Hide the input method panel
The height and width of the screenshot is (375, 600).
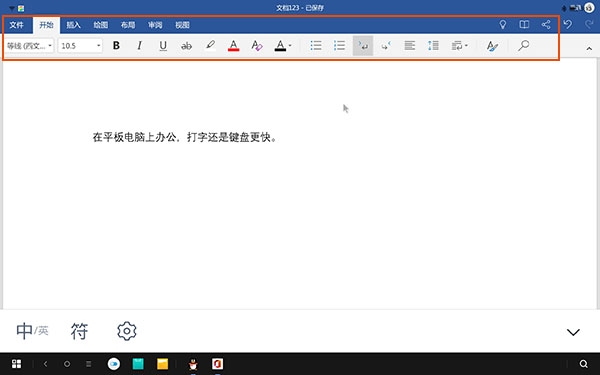coord(573,332)
